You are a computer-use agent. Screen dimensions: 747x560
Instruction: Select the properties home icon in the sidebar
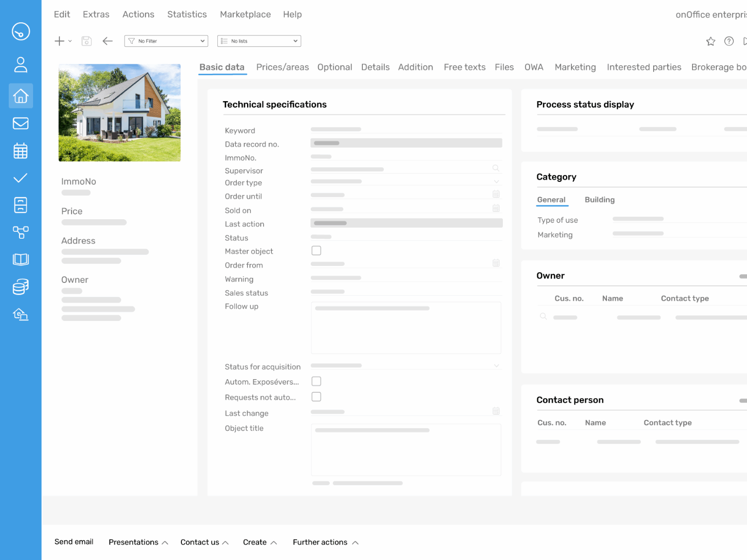tap(20, 96)
